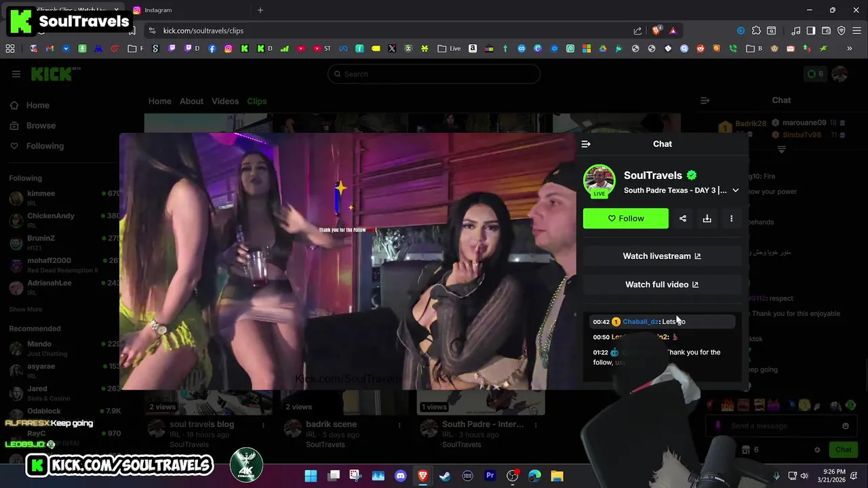Toggle the hamburger sidebar menu

pyautogui.click(x=16, y=74)
